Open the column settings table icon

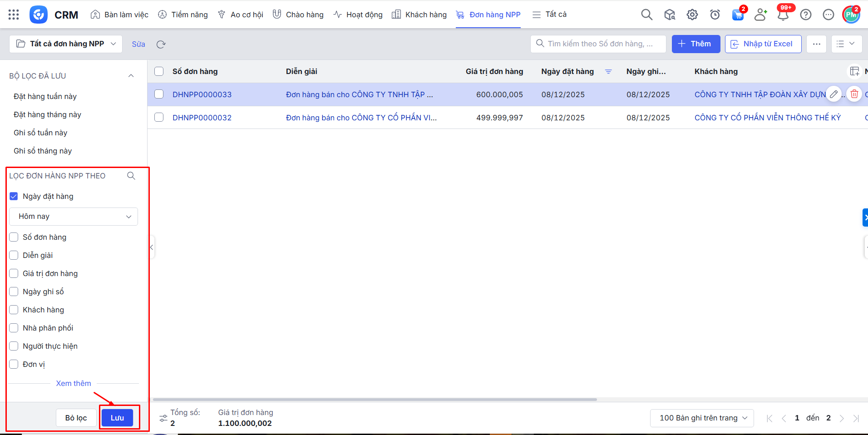tap(854, 71)
